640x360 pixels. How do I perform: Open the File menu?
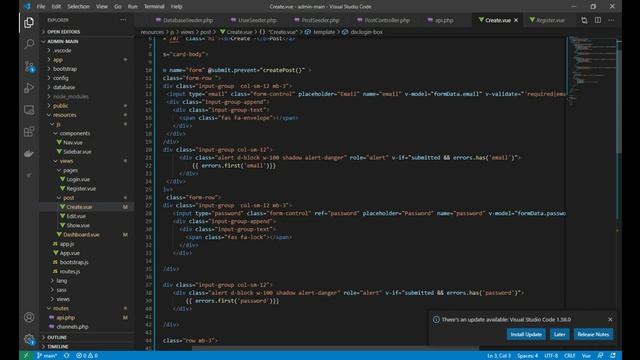[x=41, y=7]
